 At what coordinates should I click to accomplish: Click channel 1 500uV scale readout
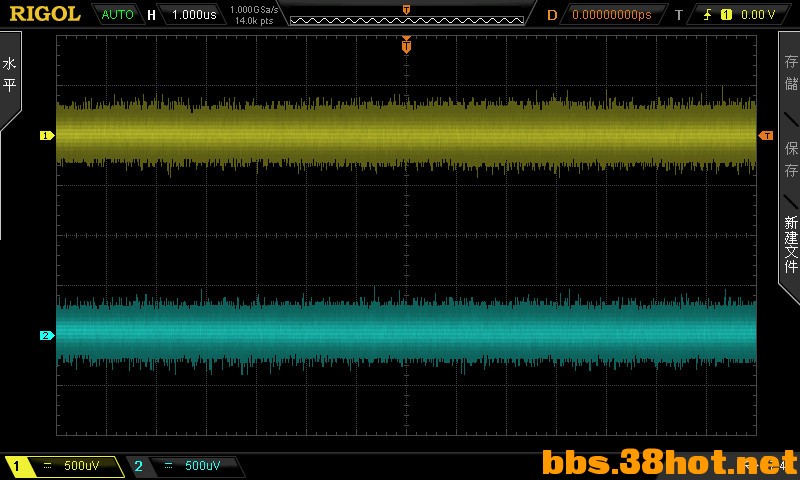pos(82,466)
